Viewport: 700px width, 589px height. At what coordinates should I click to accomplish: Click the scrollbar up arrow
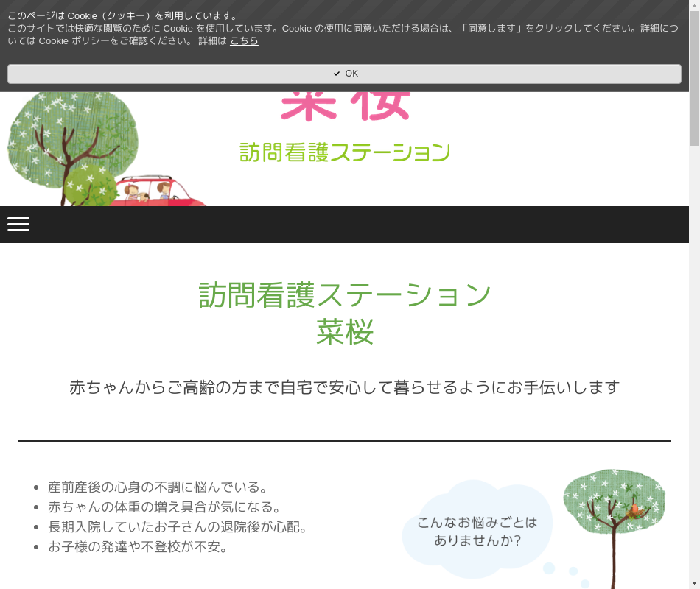point(694,5)
